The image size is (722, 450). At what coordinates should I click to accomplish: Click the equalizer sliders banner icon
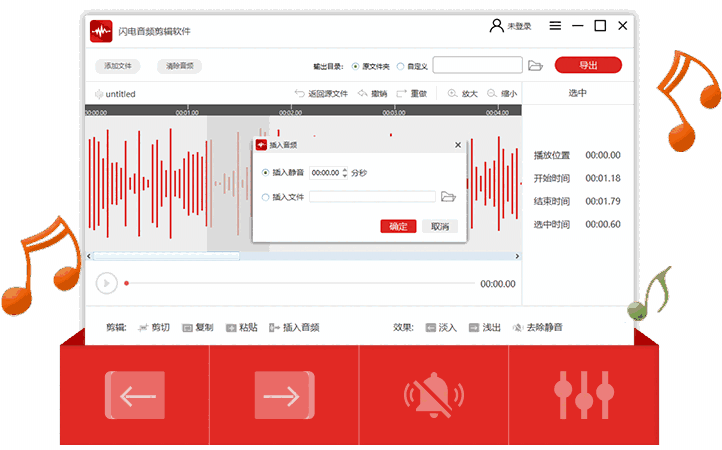[584, 395]
